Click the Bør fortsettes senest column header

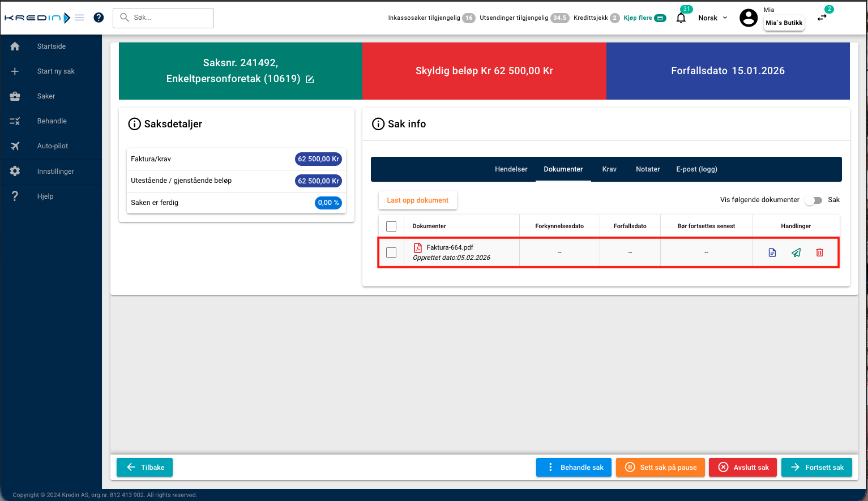point(706,226)
